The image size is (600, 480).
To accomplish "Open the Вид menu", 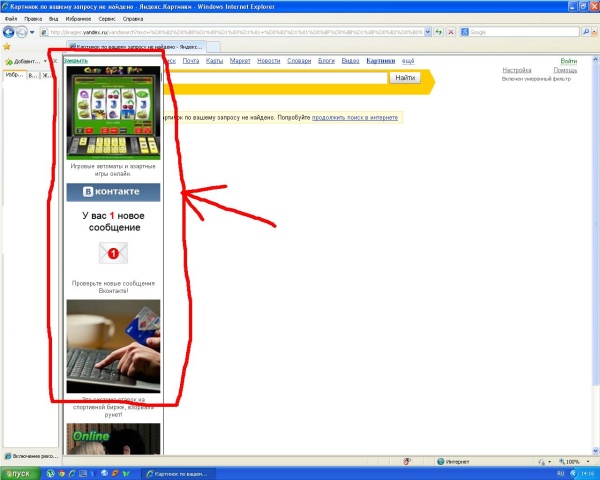I will tap(53, 19).
